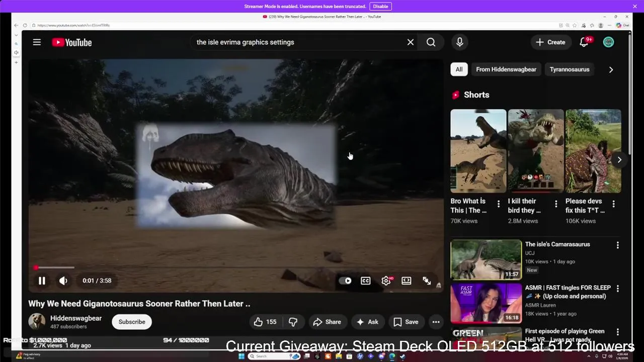Open the YouTube hamburger guide menu

pos(37,42)
